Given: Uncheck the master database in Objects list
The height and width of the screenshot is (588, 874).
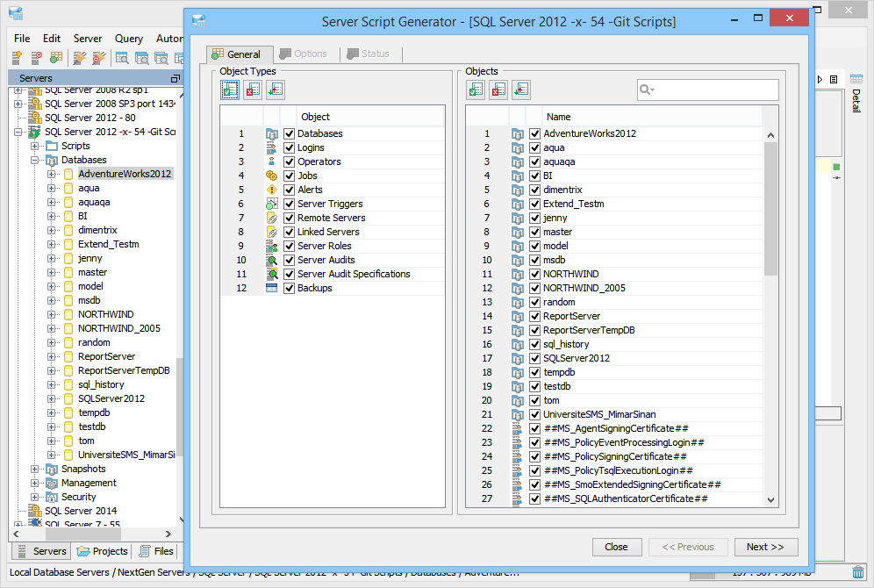Looking at the screenshot, I should coord(534,232).
